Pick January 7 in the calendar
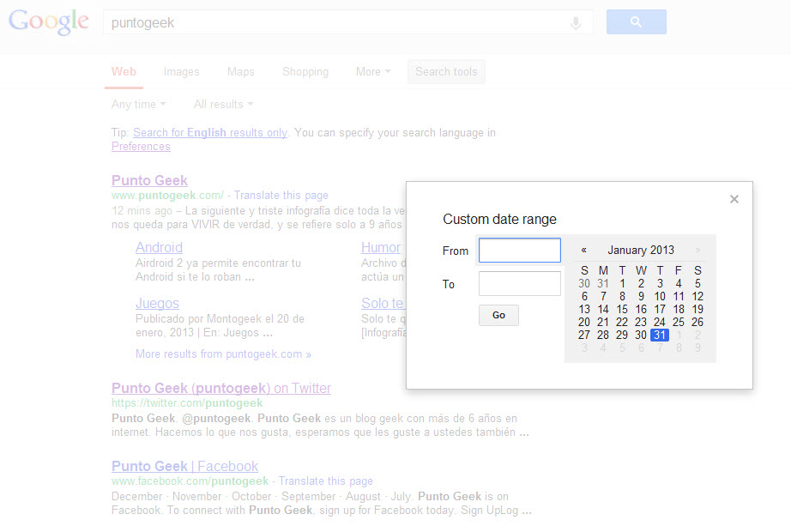 [603, 296]
